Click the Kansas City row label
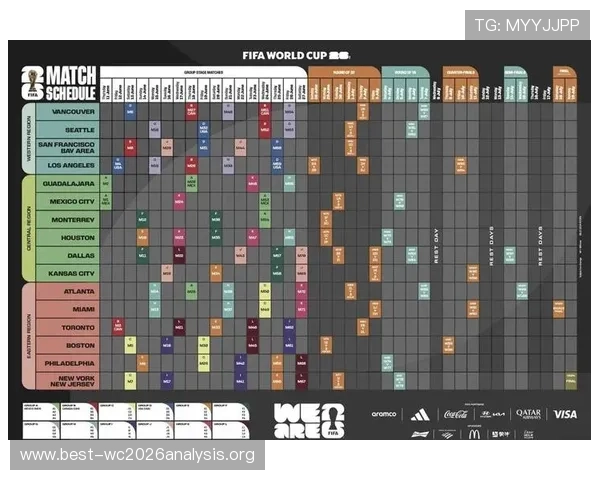 68,273
